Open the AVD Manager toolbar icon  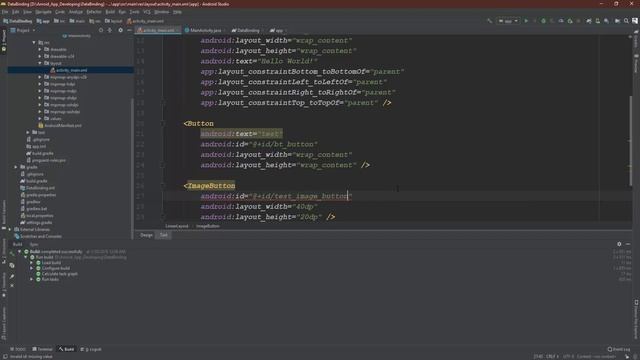point(598,21)
